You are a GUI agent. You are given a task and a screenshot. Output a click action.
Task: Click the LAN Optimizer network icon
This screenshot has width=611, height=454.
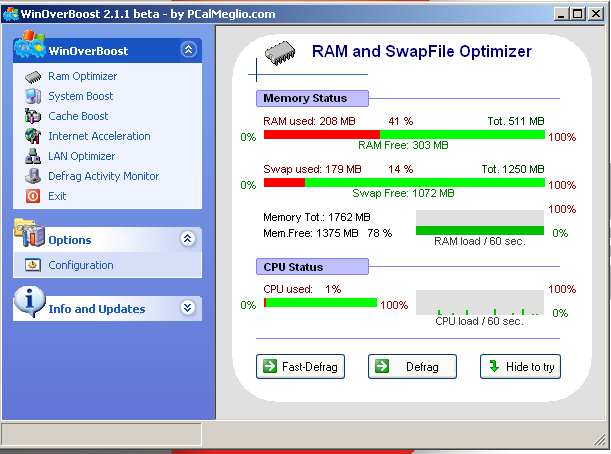click(x=33, y=156)
